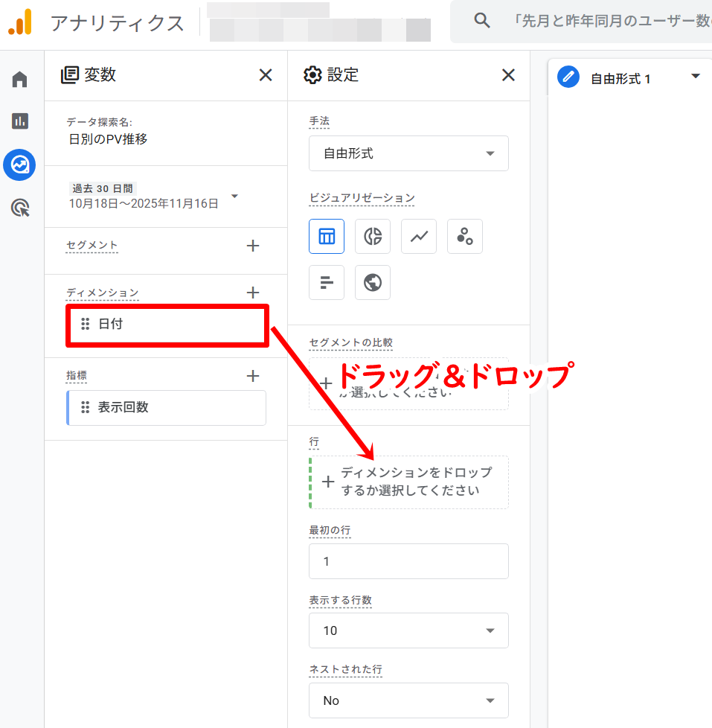Select the scatter plot visualization
The image size is (712, 728).
tap(465, 236)
